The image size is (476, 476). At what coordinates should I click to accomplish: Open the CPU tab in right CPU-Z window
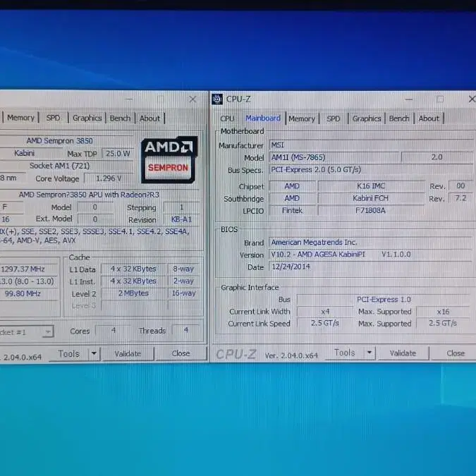pyautogui.click(x=227, y=118)
